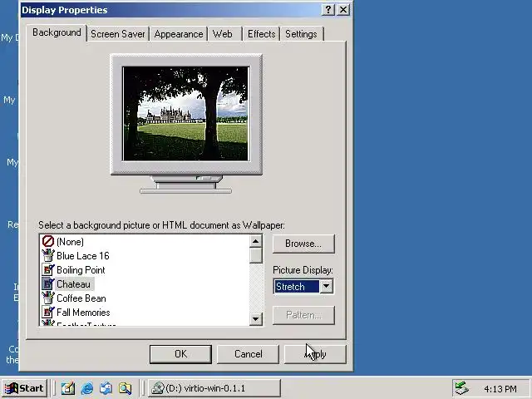Select the Background tab
532x399 pixels.
[57, 32]
